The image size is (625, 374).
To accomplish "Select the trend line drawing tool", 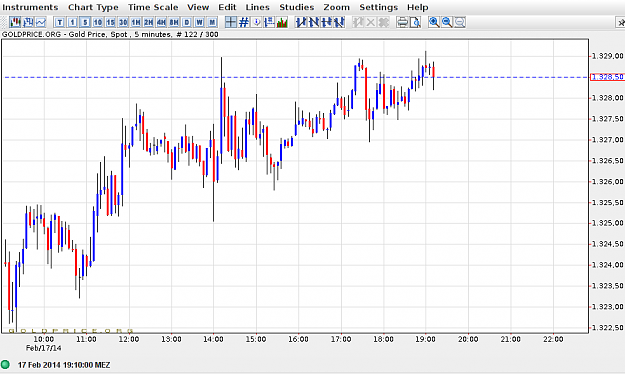I will click(301, 22).
